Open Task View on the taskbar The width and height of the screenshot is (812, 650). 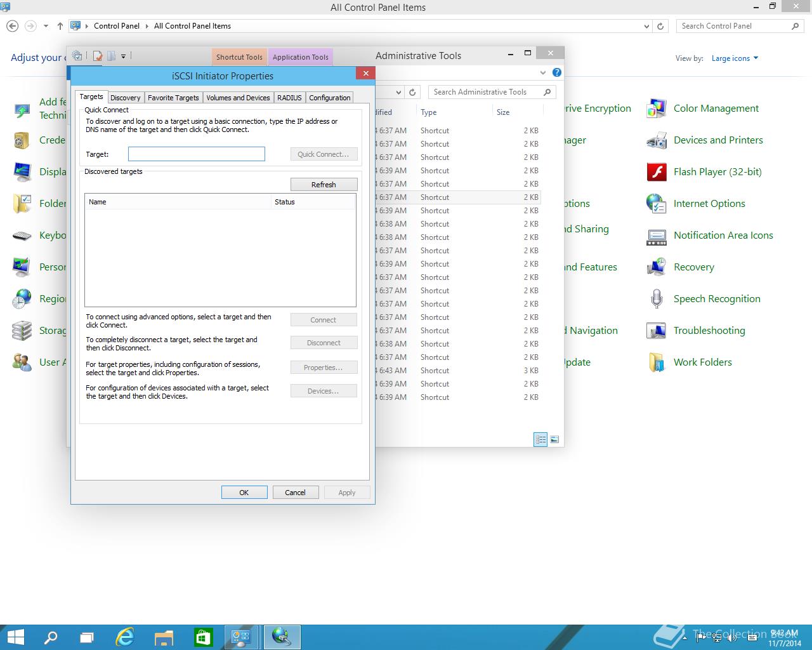(x=88, y=637)
